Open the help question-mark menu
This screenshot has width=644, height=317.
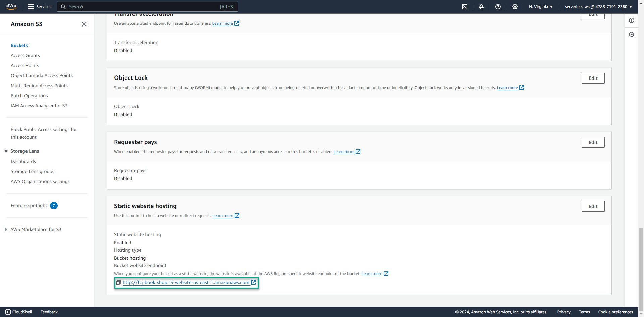tap(498, 7)
